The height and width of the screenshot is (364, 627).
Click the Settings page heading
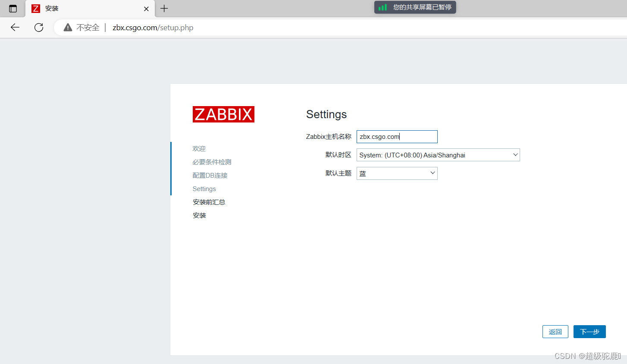pyautogui.click(x=326, y=114)
